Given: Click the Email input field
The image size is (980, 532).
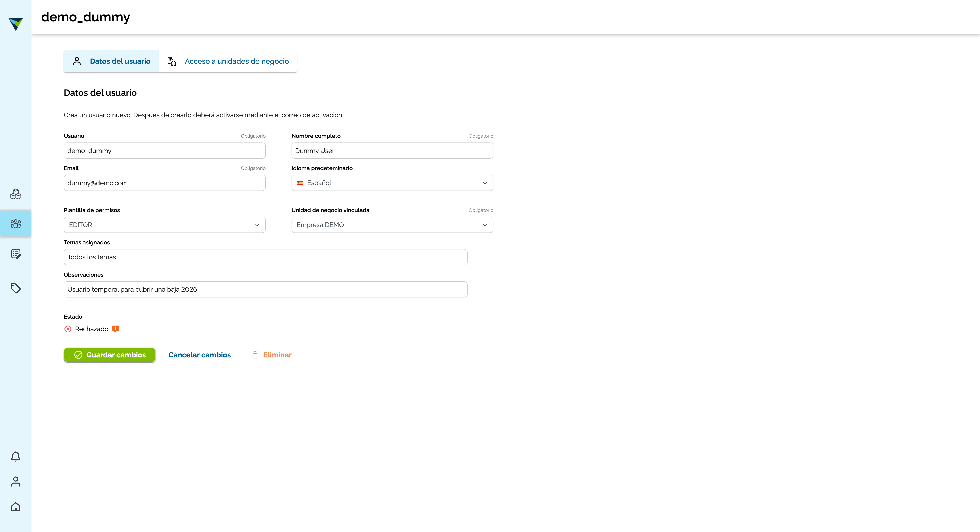Looking at the screenshot, I should pos(165,183).
